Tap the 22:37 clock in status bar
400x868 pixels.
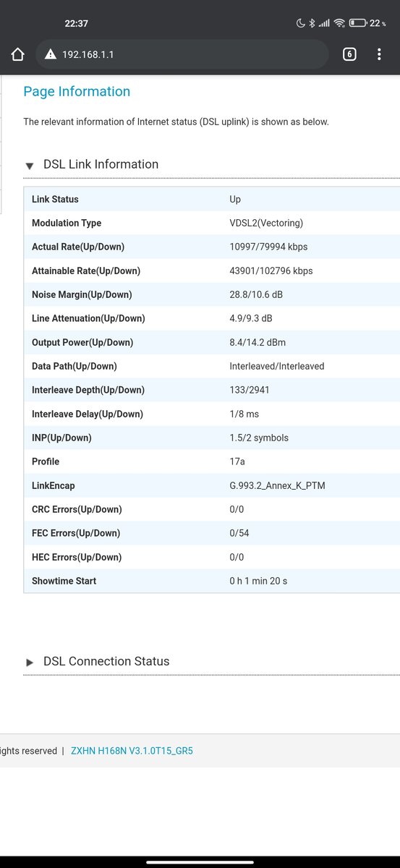(76, 23)
